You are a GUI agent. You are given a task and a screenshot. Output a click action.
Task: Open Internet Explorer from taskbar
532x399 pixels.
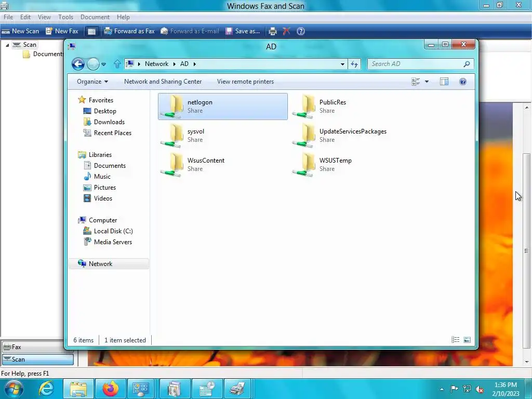[x=46, y=389]
